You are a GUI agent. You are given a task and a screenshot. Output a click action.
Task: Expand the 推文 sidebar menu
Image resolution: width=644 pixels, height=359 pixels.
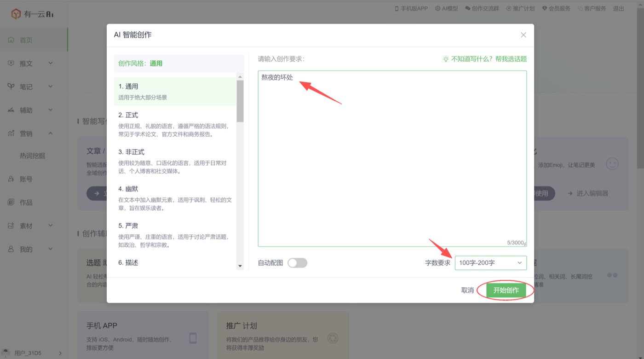(x=51, y=63)
